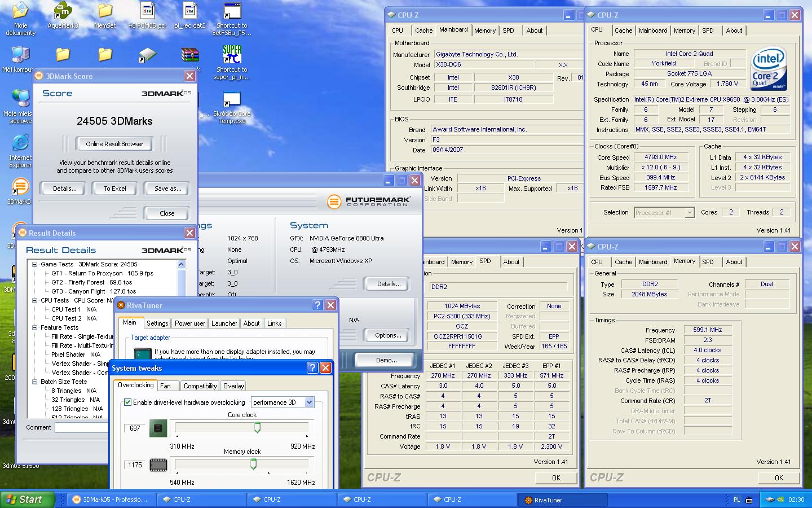This screenshot has height=508, width=812.
Task: Click the PL language indicator in tray
Action: click(736, 500)
